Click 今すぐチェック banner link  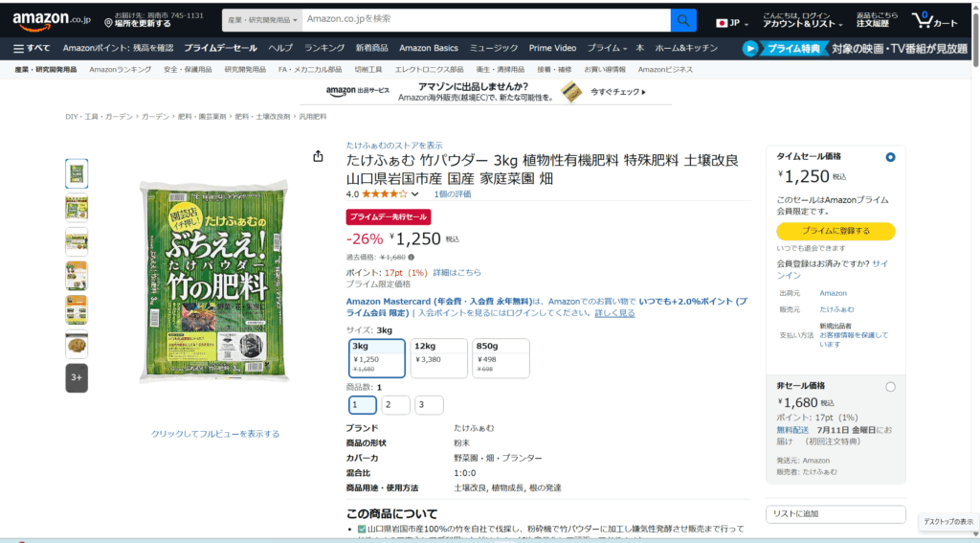point(617,92)
